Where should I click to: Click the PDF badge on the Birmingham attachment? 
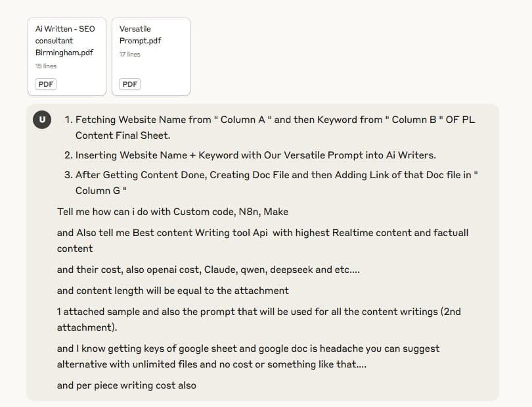pos(45,84)
